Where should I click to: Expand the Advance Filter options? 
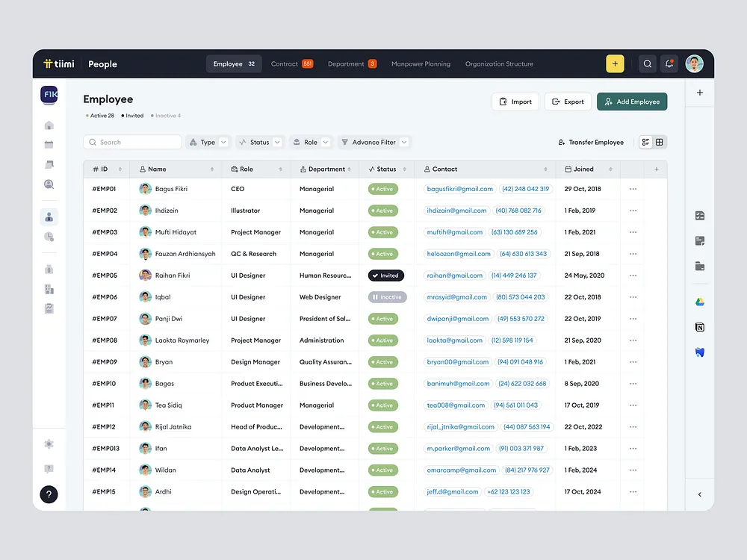coord(373,142)
